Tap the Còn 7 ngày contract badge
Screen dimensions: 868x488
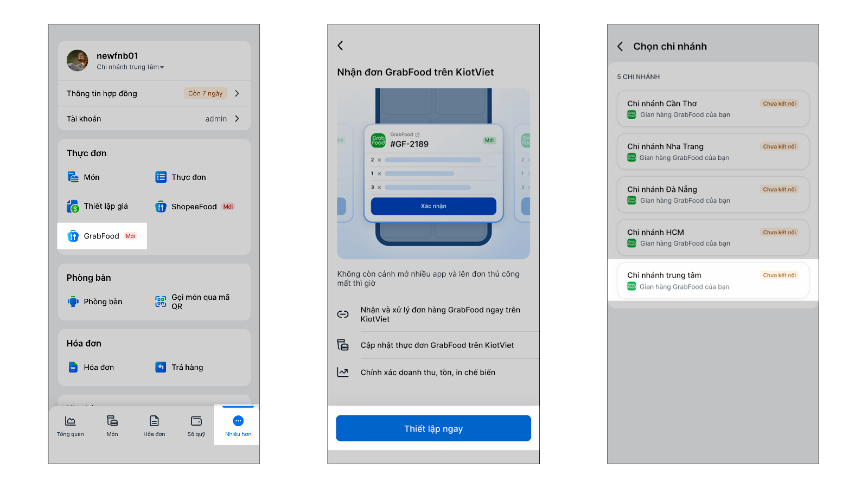[x=205, y=93]
